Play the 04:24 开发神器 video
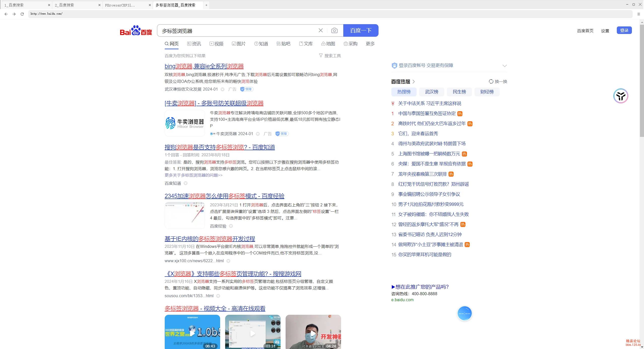 [x=313, y=332]
